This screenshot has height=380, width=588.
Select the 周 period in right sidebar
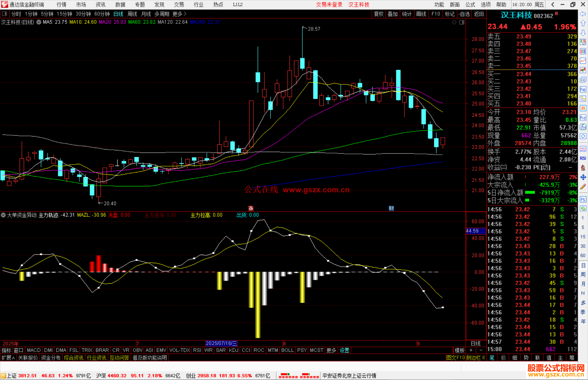point(583,274)
